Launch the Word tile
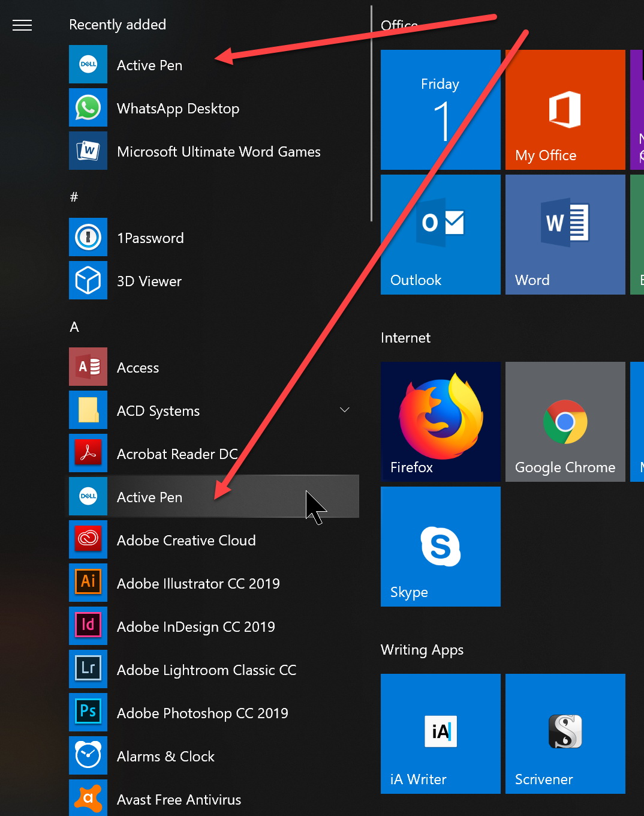 (x=565, y=235)
